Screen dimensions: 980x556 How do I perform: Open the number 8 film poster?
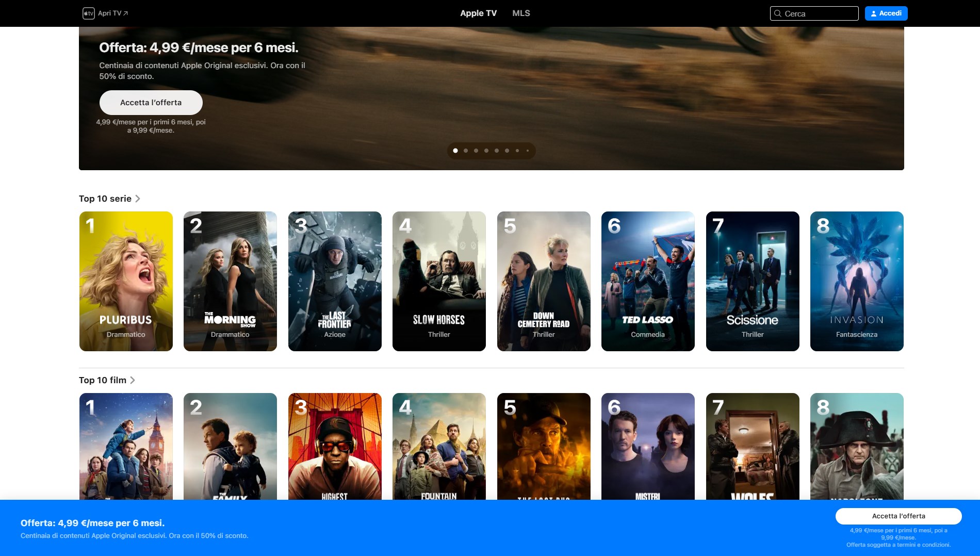coord(857,446)
